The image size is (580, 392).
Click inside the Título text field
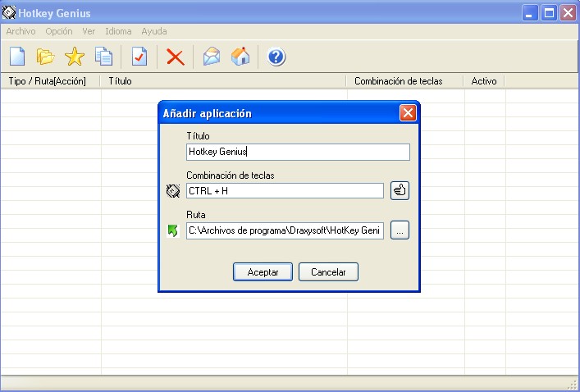point(298,152)
